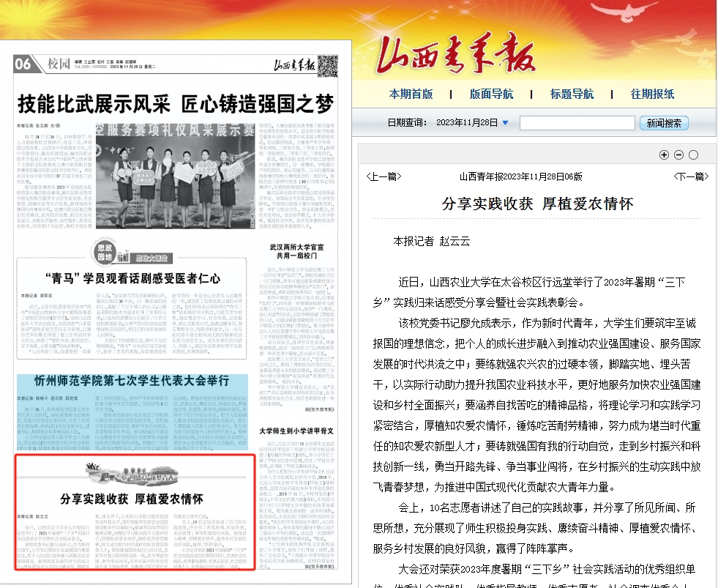Click source line 山西青年报2023年11月28日06版
This screenshot has width=718, height=588.
(x=521, y=176)
